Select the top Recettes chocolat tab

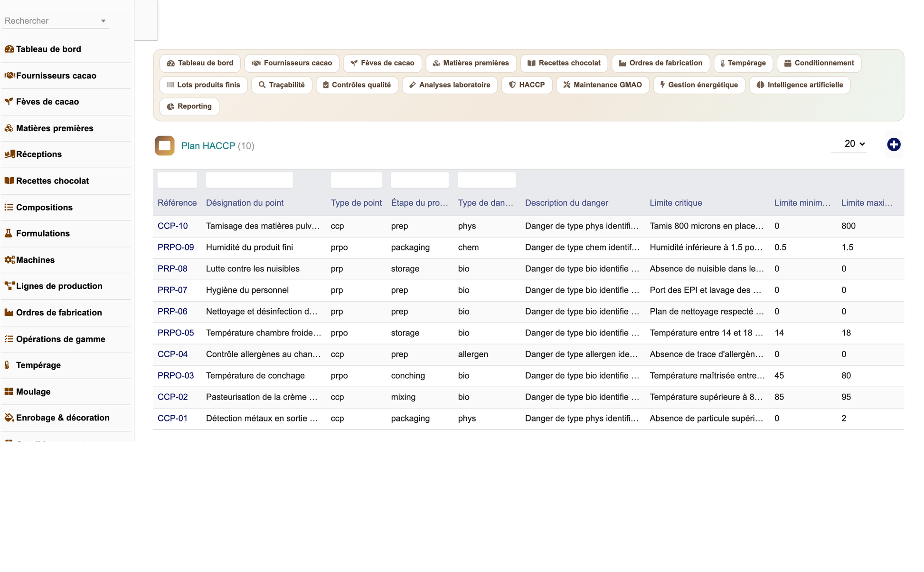(564, 63)
